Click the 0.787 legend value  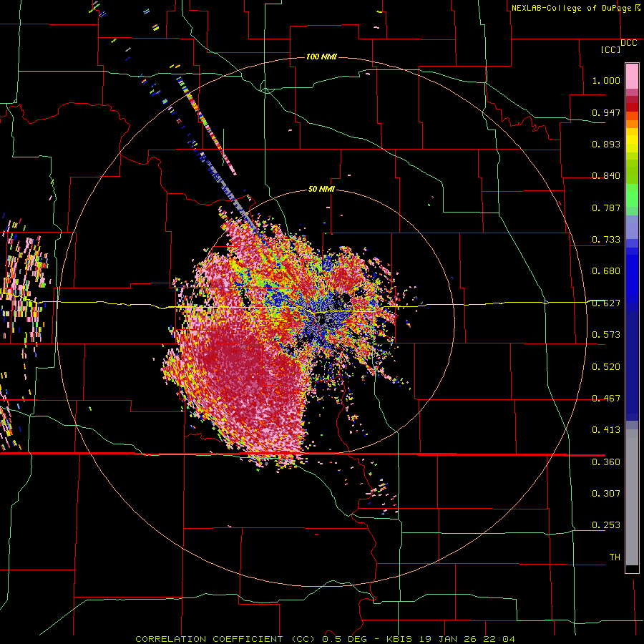[x=606, y=208]
